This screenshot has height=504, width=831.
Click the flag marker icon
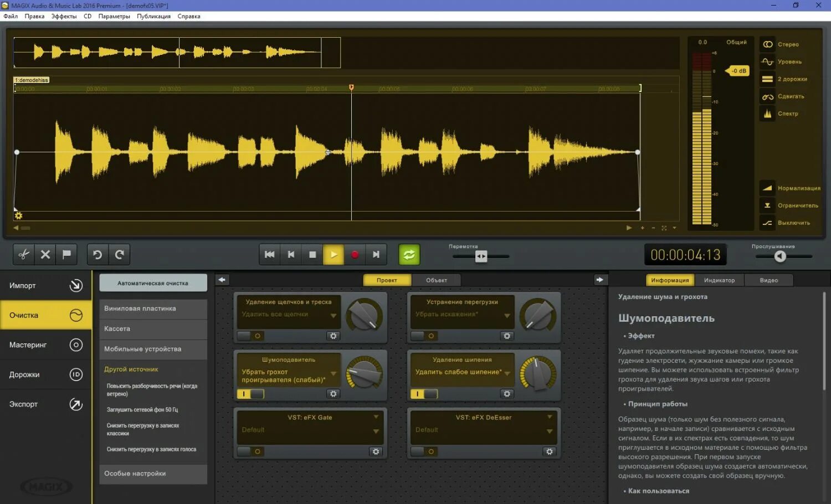[66, 254]
